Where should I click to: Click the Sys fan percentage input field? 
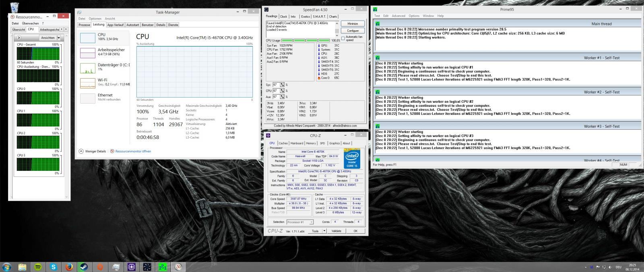click(276, 85)
